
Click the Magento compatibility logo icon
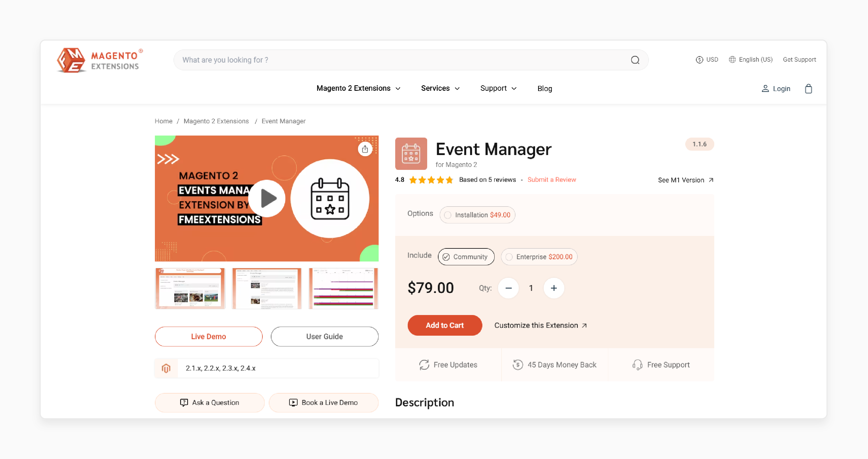pyautogui.click(x=166, y=368)
